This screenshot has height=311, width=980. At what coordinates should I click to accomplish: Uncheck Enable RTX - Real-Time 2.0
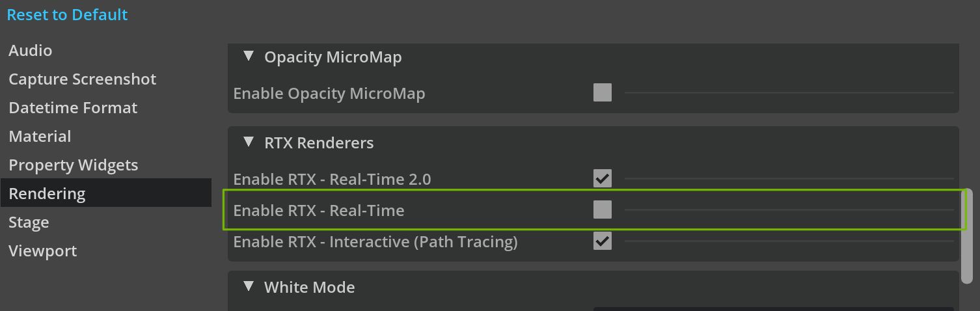(603, 178)
